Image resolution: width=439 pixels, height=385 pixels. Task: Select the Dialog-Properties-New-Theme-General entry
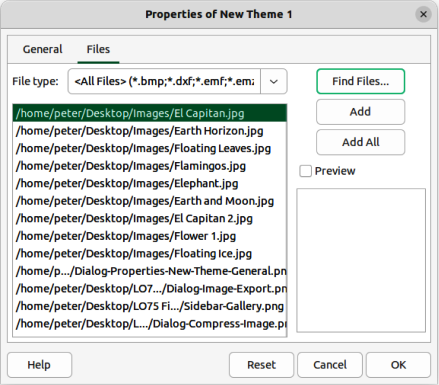click(x=150, y=271)
